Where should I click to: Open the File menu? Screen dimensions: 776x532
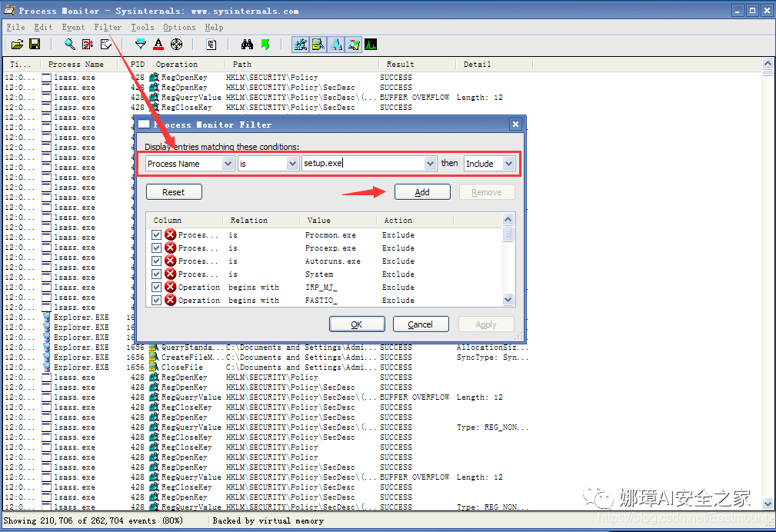click(x=16, y=27)
